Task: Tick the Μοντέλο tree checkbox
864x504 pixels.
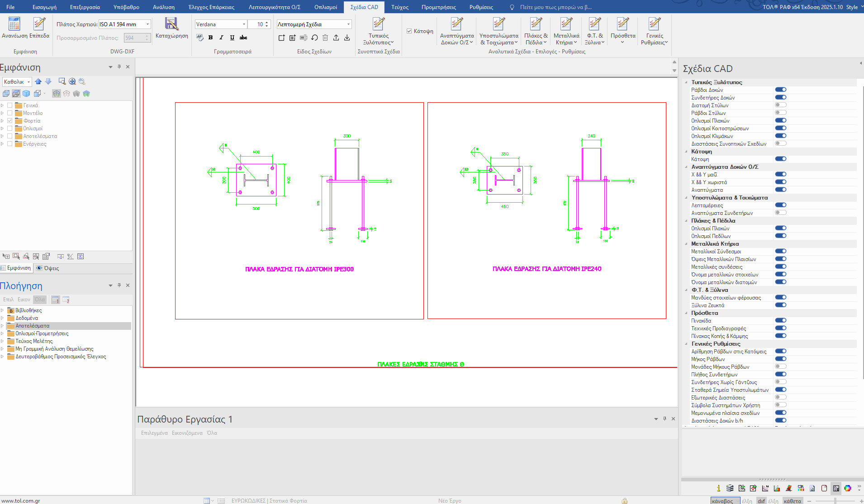Action: (10, 113)
